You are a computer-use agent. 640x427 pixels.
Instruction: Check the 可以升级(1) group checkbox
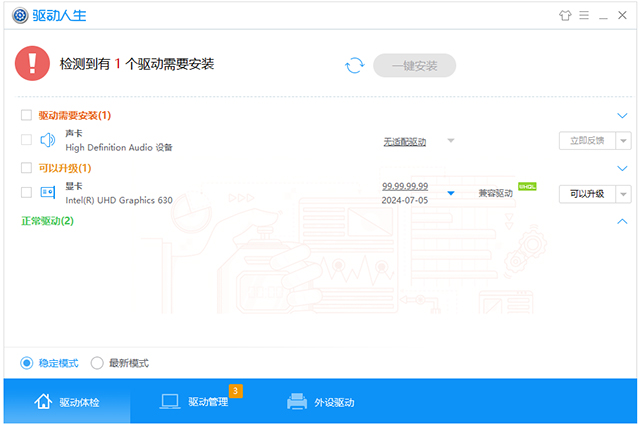(27, 168)
